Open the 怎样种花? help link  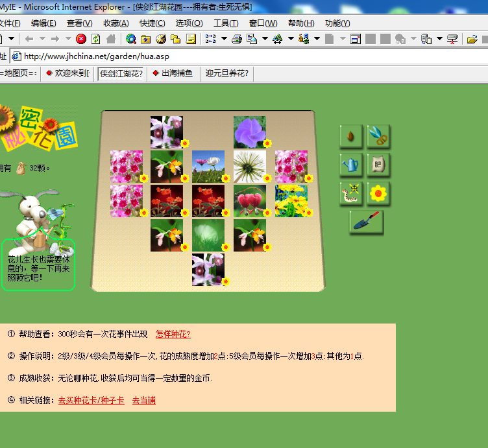173,334
